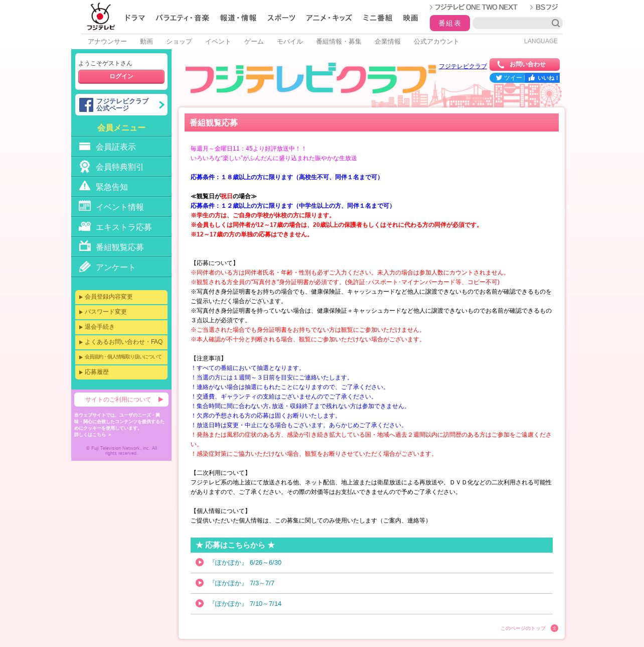The image size is (644, 647).
Task: Open the ミニ番組 menu
Action: click(378, 18)
